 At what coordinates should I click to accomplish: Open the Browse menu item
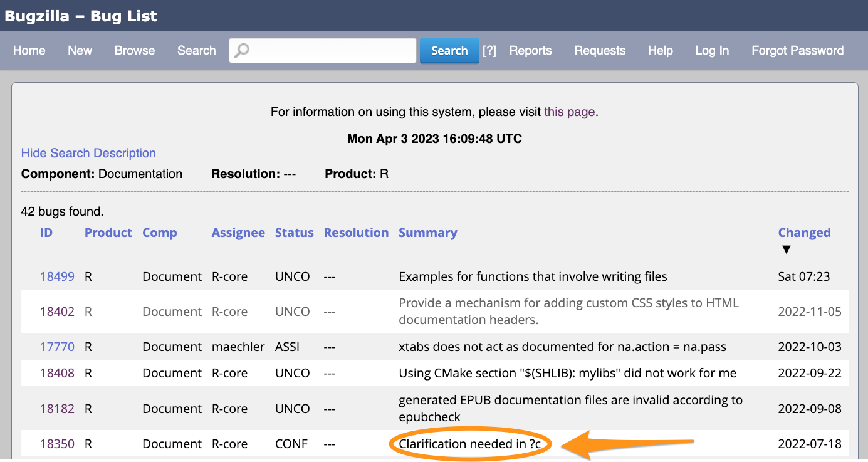point(135,51)
